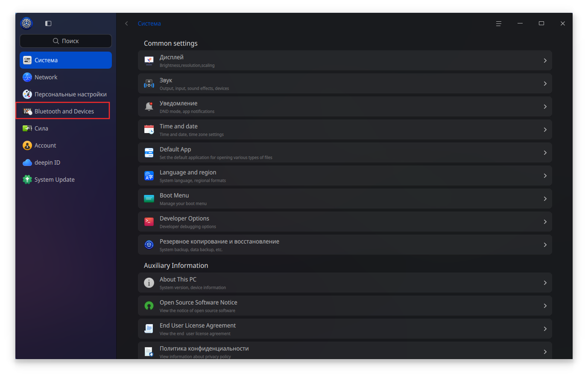Click the Sound speaker icon
The image size is (588, 377).
(149, 84)
